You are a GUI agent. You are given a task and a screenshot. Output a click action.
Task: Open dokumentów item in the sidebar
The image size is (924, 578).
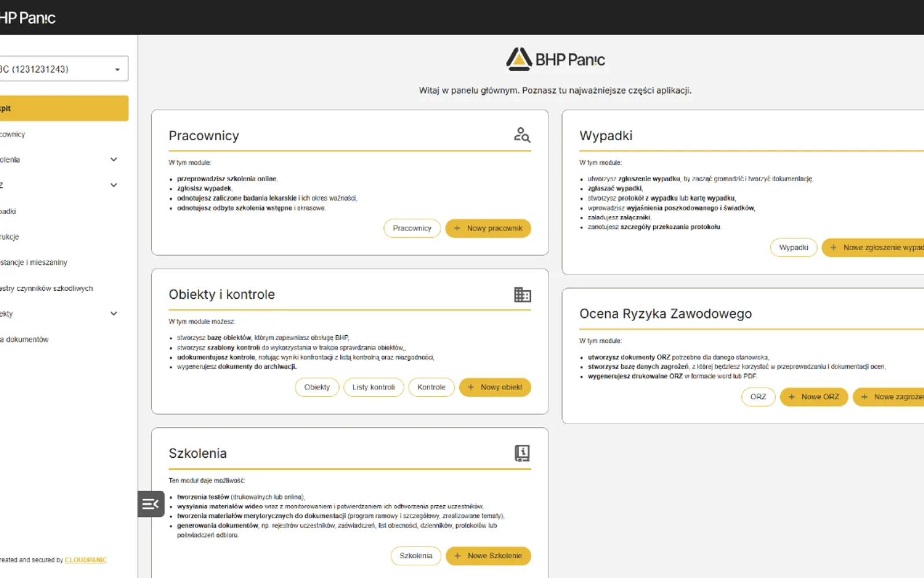pyautogui.click(x=64, y=340)
